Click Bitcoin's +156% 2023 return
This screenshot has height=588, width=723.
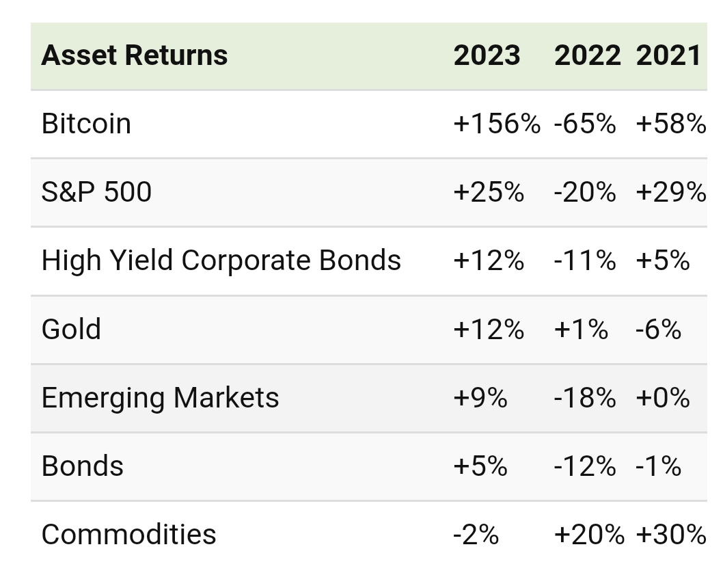496,124
